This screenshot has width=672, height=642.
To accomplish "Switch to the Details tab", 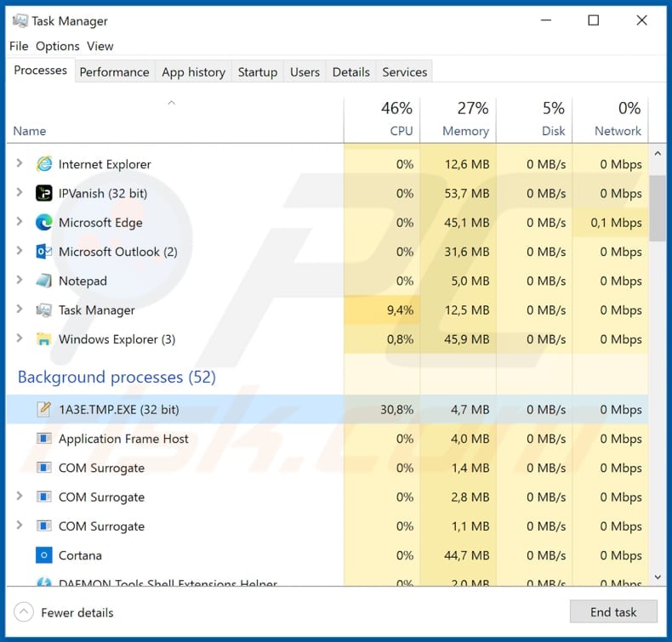I will [351, 72].
